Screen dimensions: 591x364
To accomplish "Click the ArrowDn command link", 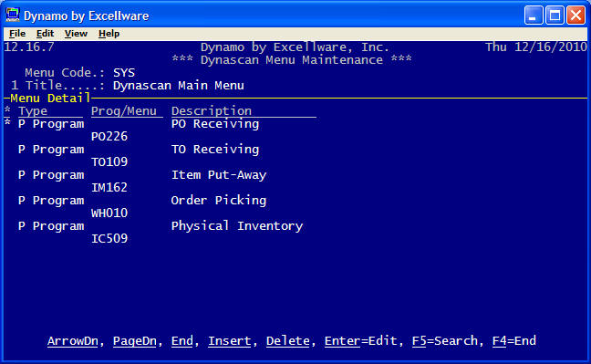I will point(73,341).
